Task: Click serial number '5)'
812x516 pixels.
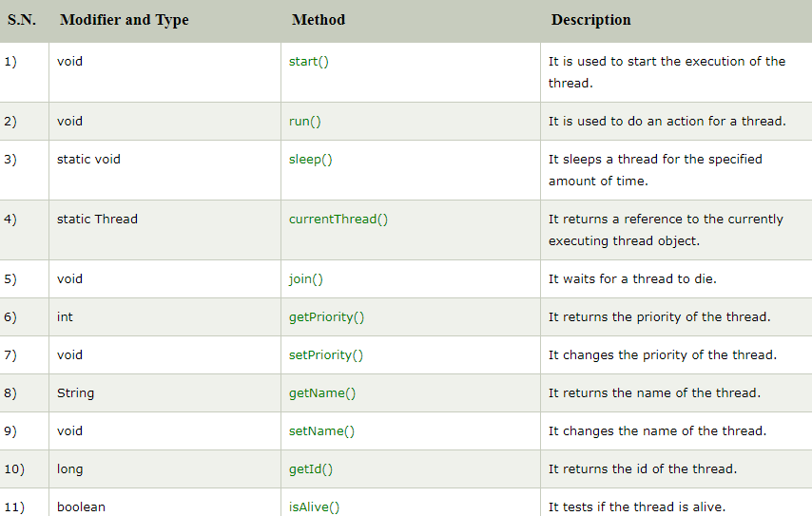Action: click(10, 279)
